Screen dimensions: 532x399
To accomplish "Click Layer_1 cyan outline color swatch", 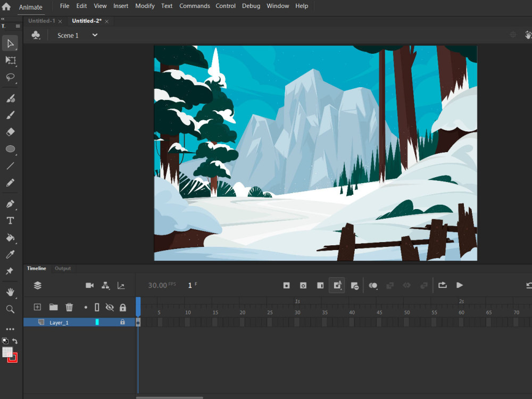I will click(x=97, y=322).
